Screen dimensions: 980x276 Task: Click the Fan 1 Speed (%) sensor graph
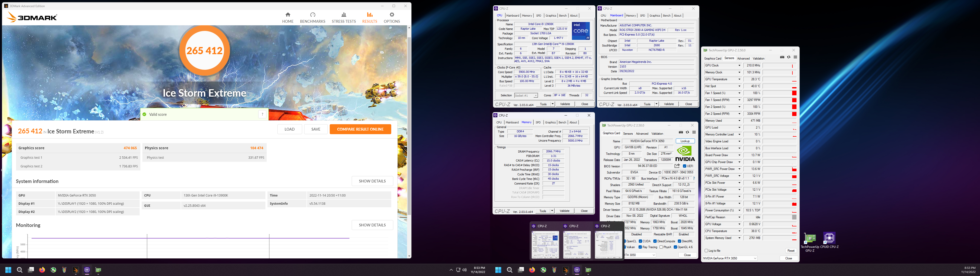click(779, 93)
